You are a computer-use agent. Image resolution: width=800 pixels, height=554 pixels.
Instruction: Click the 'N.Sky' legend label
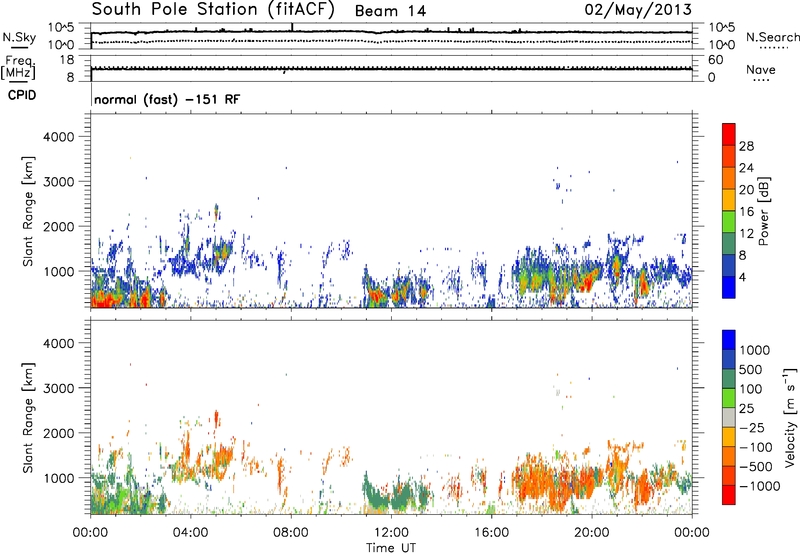[19, 37]
